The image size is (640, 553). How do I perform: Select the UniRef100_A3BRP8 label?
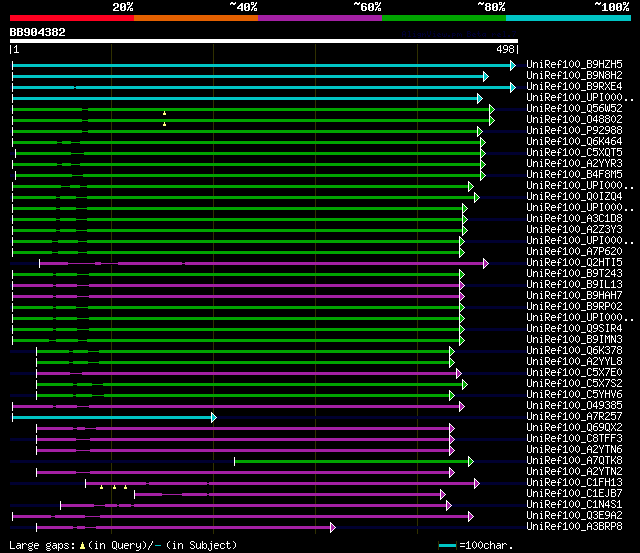(x=574, y=527)
